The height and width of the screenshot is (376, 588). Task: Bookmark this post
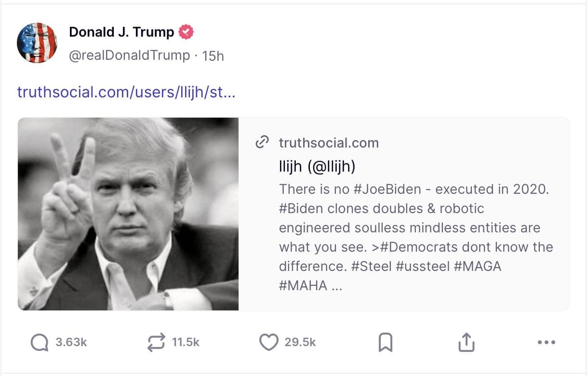point(385,343)
